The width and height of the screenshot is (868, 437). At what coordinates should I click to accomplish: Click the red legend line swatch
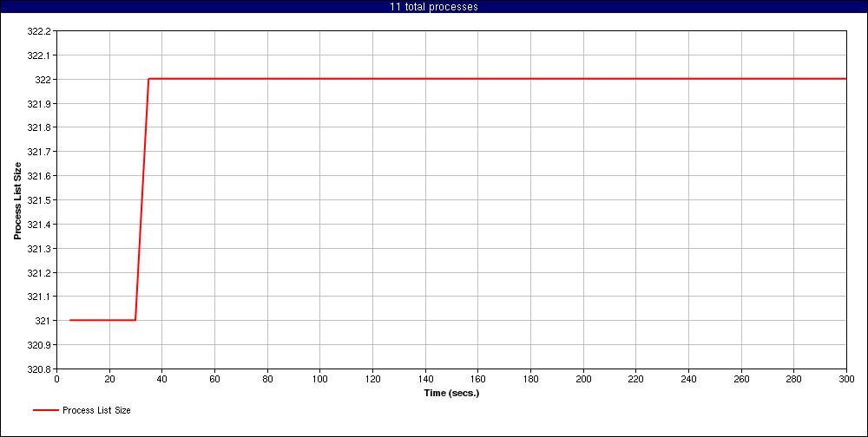45,410
